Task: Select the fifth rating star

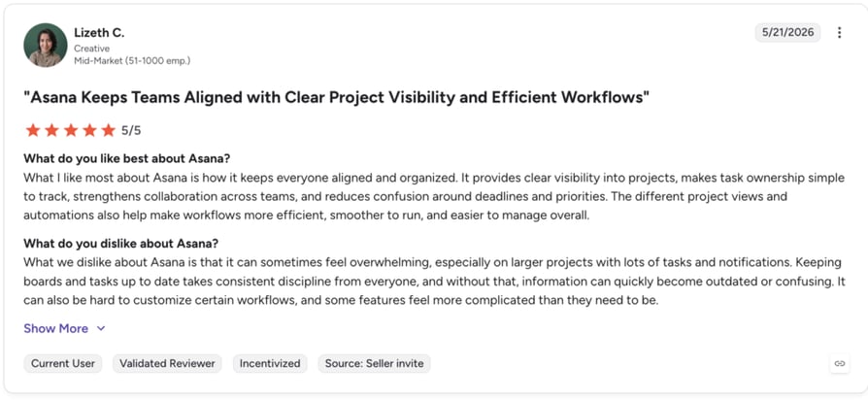Action: pos(109,130)
